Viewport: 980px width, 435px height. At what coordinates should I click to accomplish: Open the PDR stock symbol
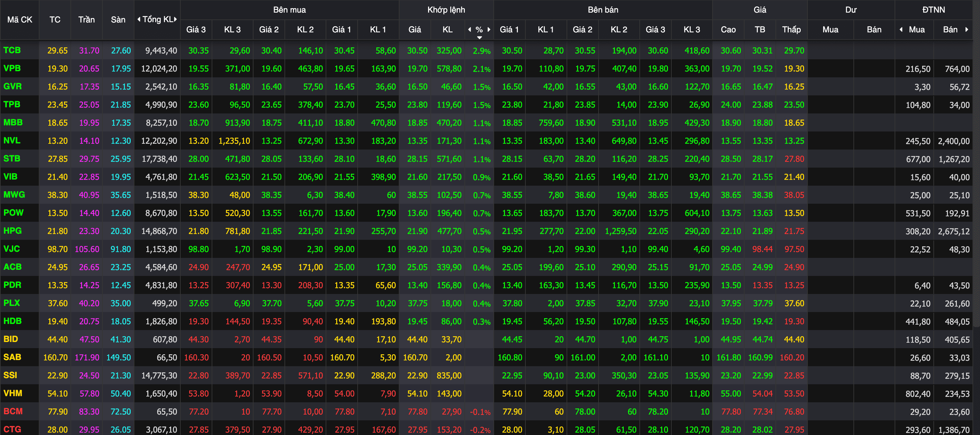[12, 285]
